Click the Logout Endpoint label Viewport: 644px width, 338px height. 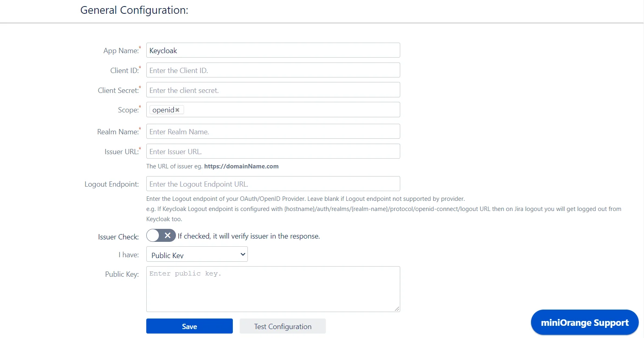pyautogui.click(x=111, y=184)
